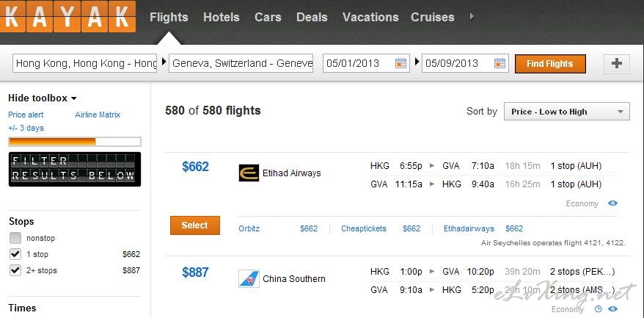Click the Geneva destination input field

[x=241, y=63]
